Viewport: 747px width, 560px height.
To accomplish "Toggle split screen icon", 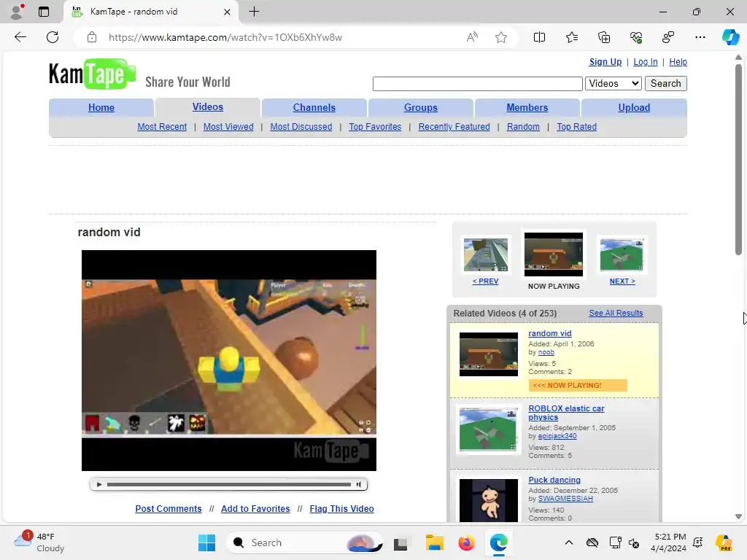I will tap(539, 37).
